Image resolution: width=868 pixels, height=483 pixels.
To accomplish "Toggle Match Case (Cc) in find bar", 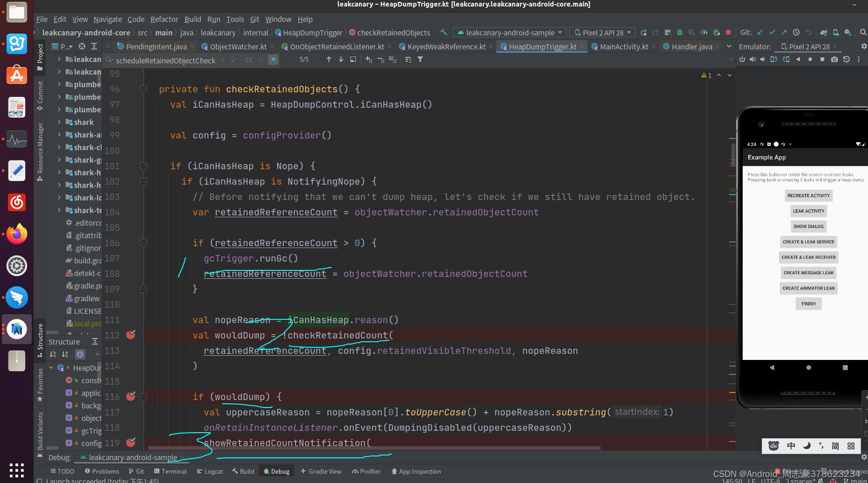I will tap(249, 60).
